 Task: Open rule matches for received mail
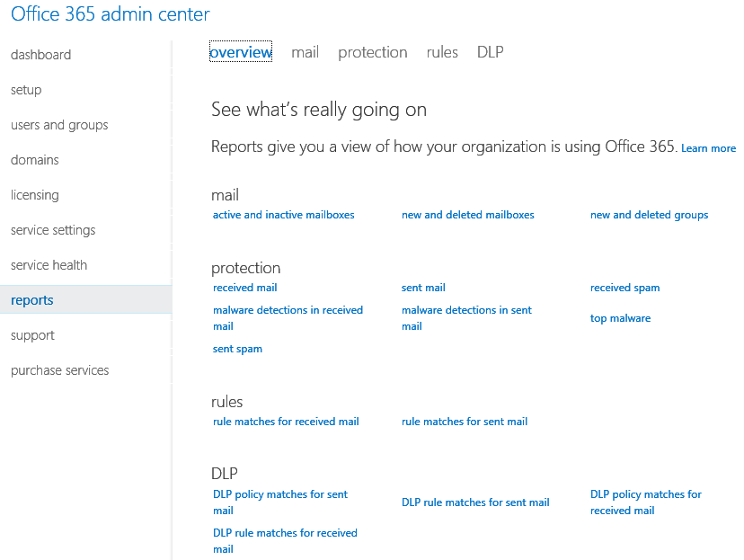click(x=286, y=422)
